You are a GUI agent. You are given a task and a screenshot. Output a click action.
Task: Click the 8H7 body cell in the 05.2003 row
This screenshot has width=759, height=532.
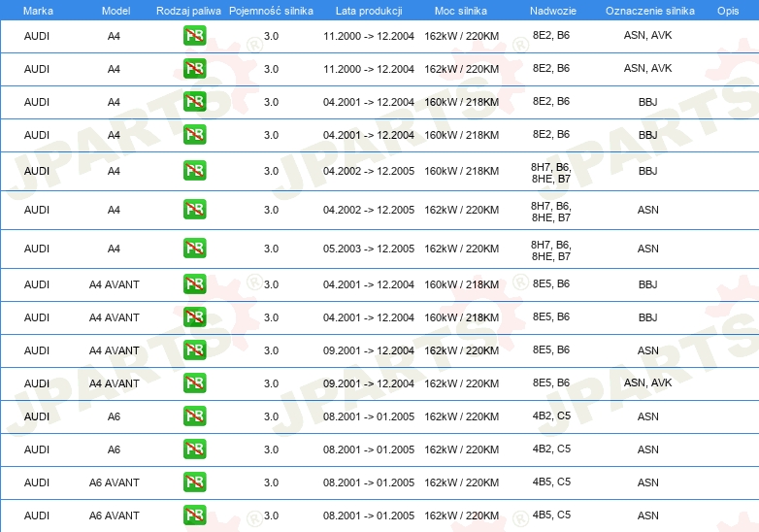[x=551, y=250]
